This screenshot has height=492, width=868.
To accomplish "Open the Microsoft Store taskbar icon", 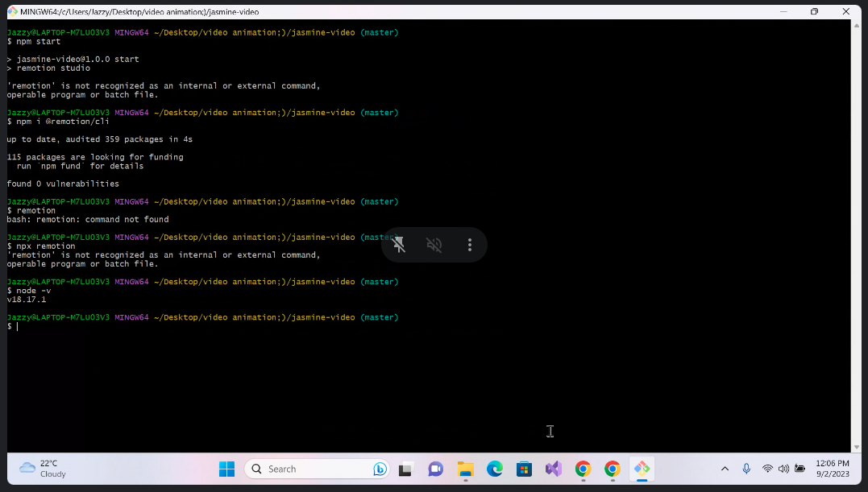I will [524, 469].
